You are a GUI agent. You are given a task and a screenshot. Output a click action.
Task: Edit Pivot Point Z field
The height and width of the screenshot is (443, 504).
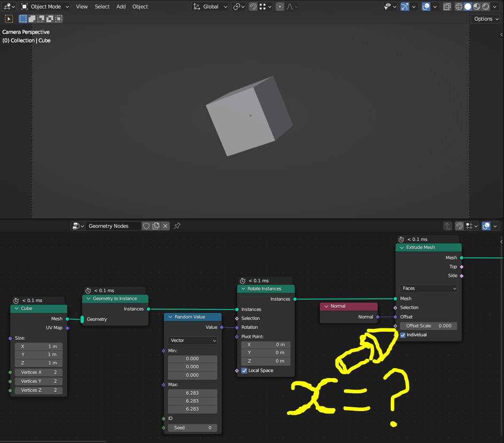point(266,361)
